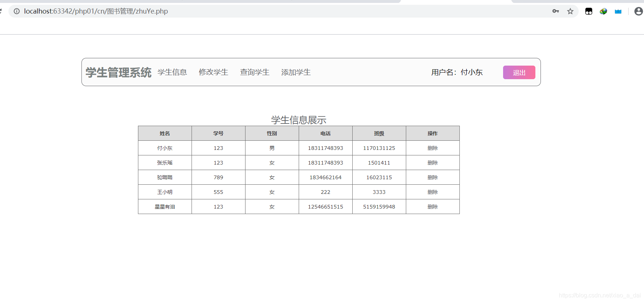The height and width of the screenshot is (302, 644).
Task: View site information icon in address bar
Action: 17,11
